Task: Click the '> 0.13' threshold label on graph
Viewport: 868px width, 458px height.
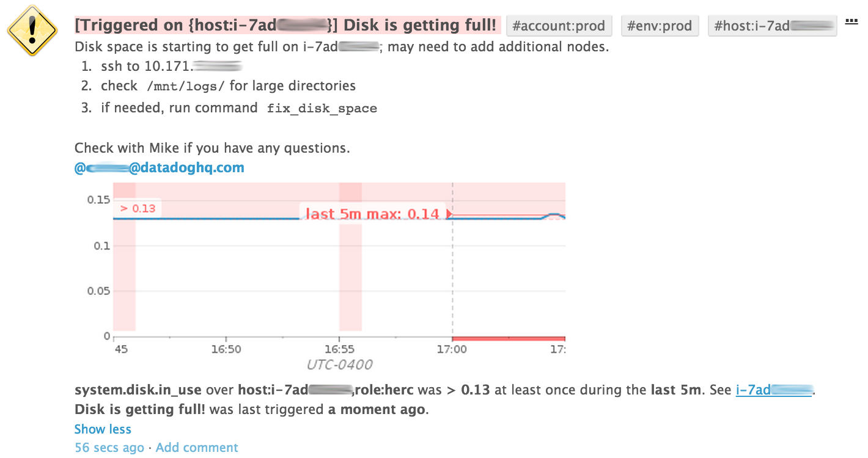Action: point(138,208)
